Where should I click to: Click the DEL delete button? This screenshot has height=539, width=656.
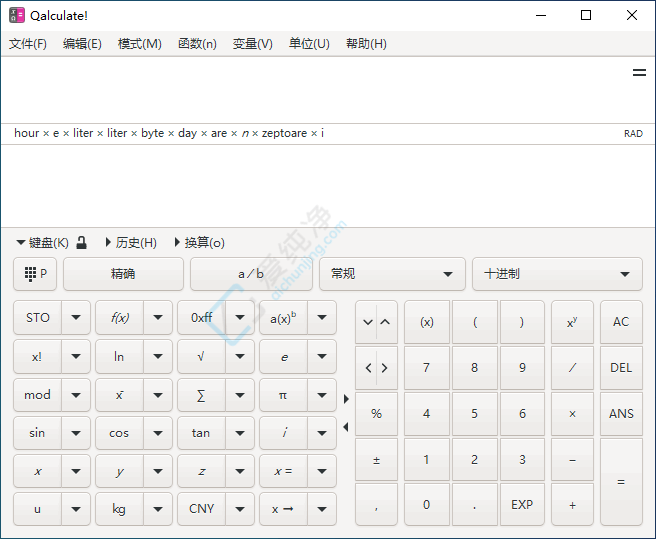[x=621, y=368]
